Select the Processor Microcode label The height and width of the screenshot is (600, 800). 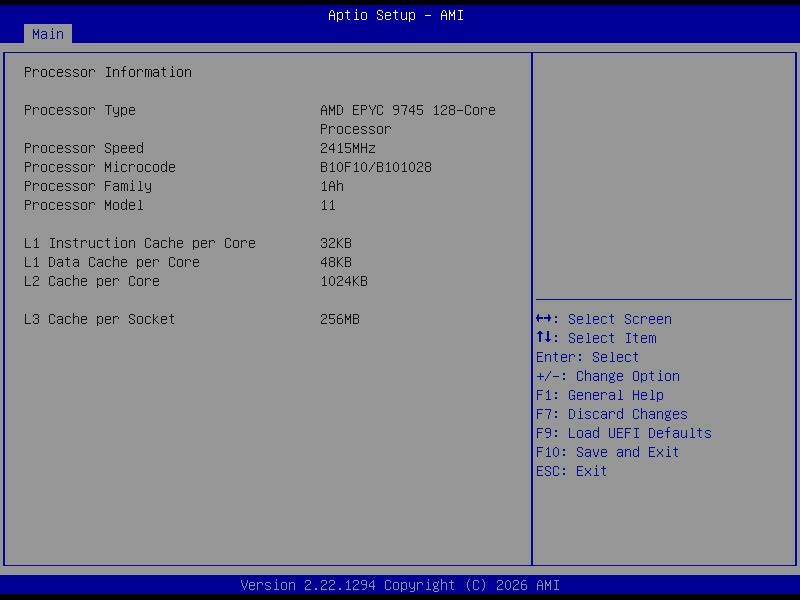[99, 167]
